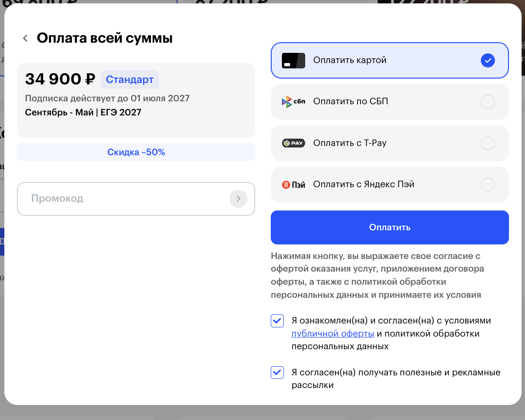This screenshot has width=525, height=420.
Task: Click the Оплатить с T-Pay label
Action: (x=350, y=143)
